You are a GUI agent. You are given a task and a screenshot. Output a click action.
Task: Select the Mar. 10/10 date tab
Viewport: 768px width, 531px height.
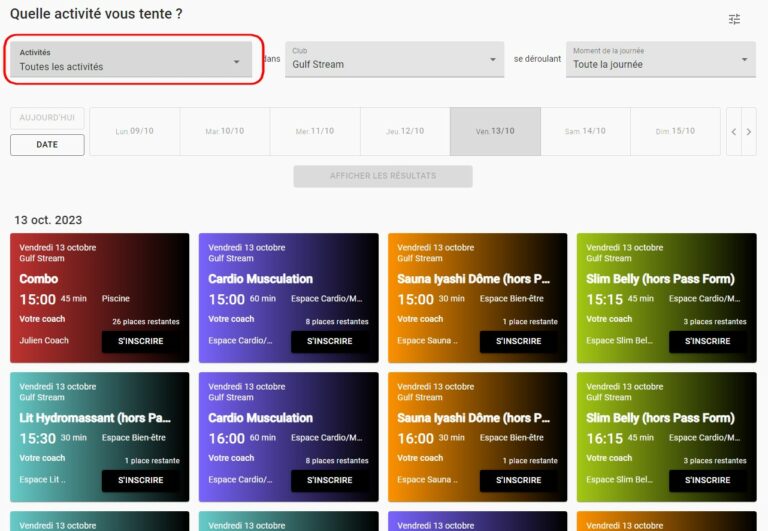[x=225, y=131]
